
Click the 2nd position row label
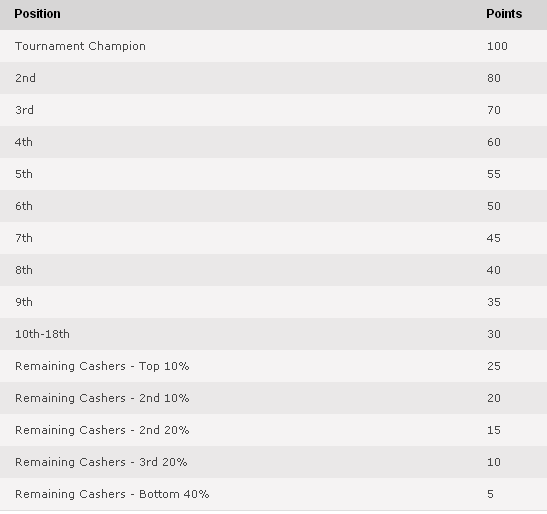click(25, 78)
